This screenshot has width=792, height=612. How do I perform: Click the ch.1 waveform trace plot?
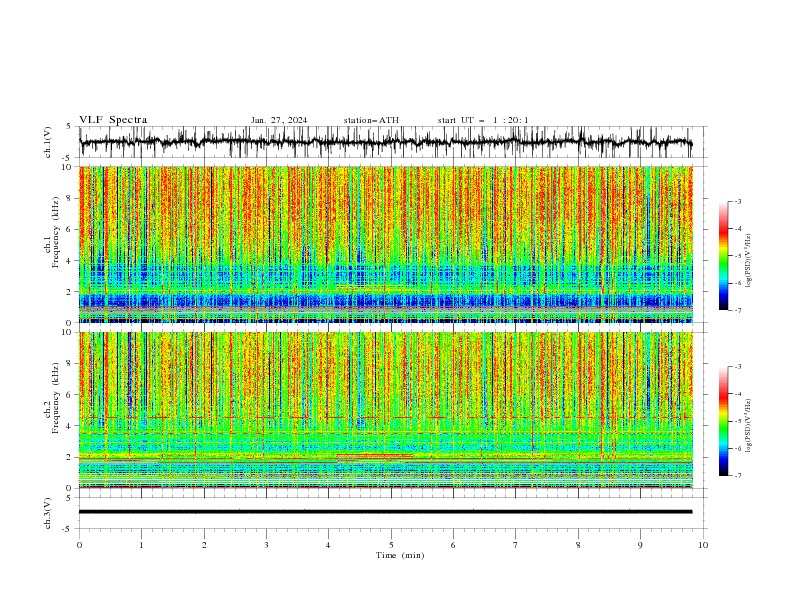tap(385, 142)
